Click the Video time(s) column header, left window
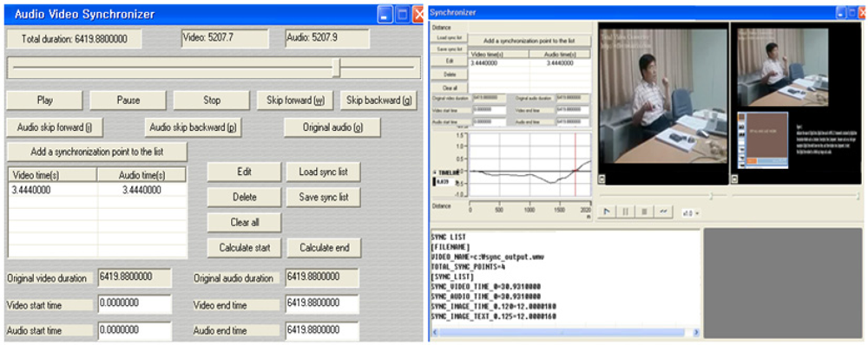 point(54,175)
